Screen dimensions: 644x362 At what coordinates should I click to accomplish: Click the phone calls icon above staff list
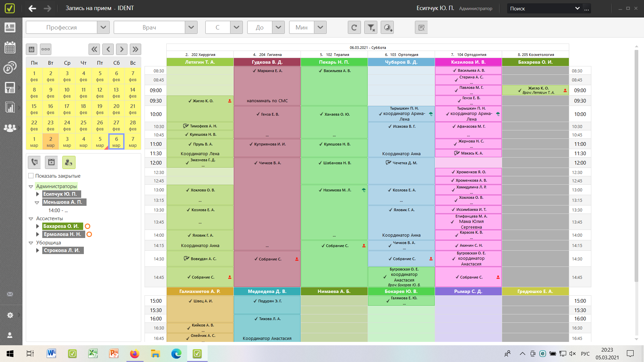(x=34, y=162)
